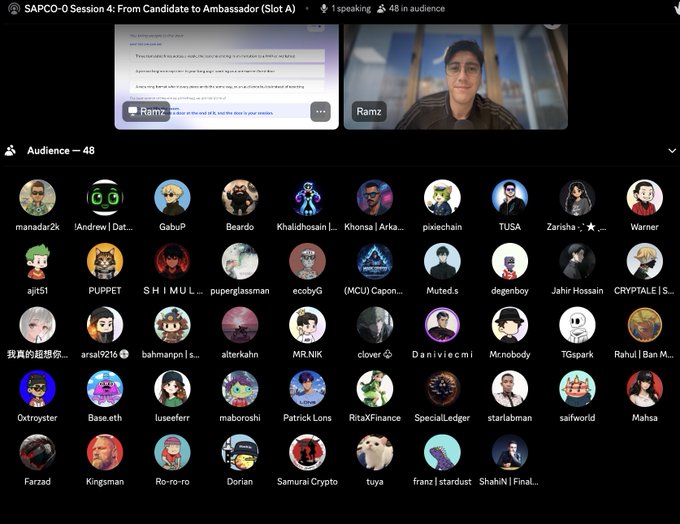Collapse the Audience section chevron
Viewport: 680px width, 524px height.
672,151
